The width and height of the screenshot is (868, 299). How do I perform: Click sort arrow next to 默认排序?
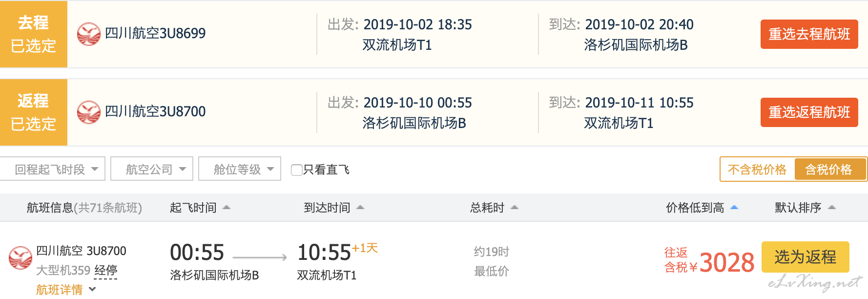[x=832, y=208]
